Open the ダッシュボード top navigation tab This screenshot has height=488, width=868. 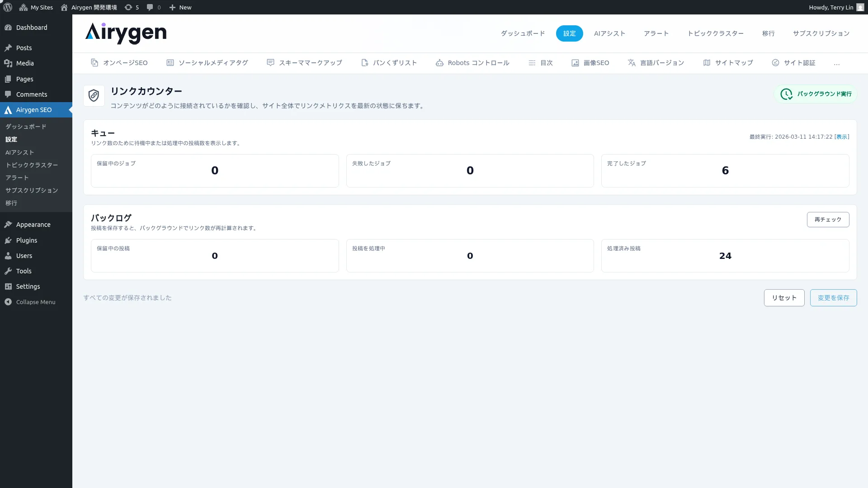click(x=523, y=33)
